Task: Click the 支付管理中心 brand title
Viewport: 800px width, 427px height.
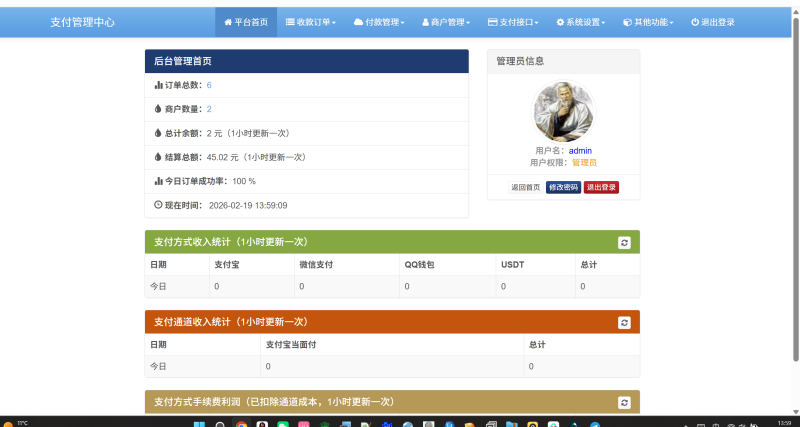Action: (x=83, y=22)
